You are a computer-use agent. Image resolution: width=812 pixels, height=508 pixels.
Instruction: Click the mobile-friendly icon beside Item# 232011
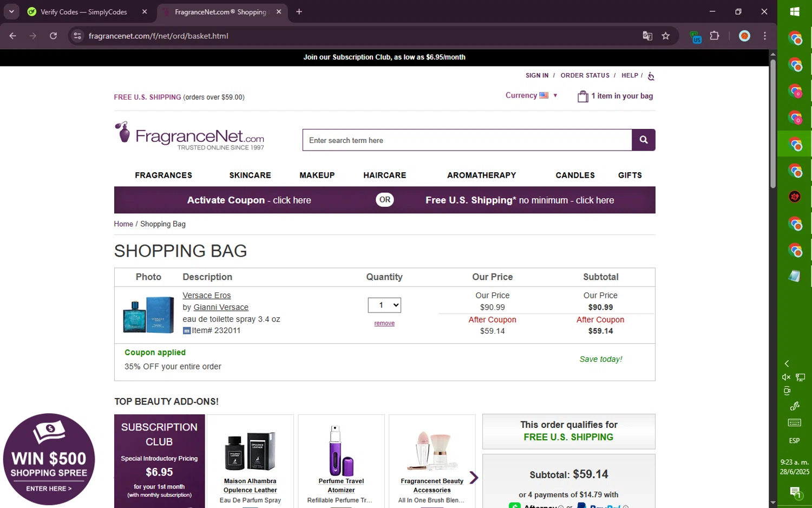(187, 330)
